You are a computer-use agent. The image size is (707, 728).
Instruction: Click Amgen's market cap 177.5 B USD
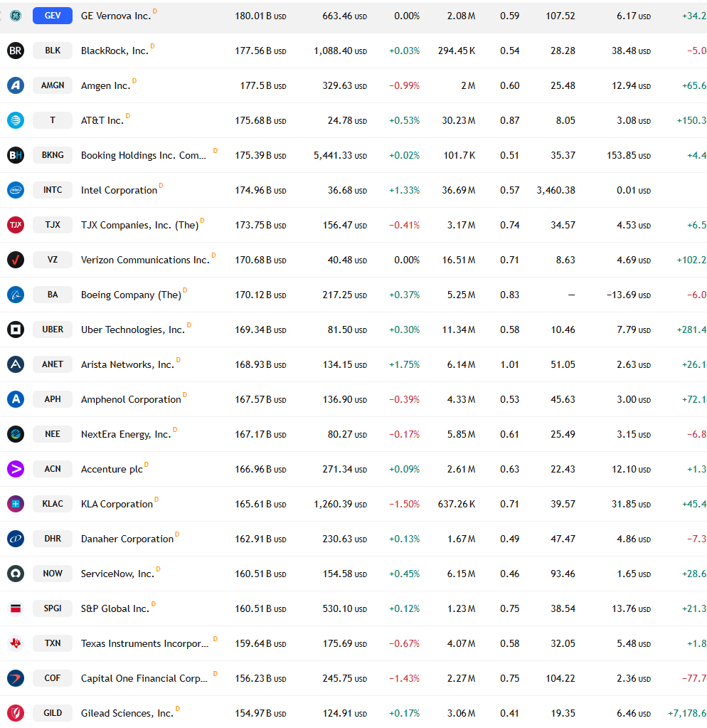[263, 86]
